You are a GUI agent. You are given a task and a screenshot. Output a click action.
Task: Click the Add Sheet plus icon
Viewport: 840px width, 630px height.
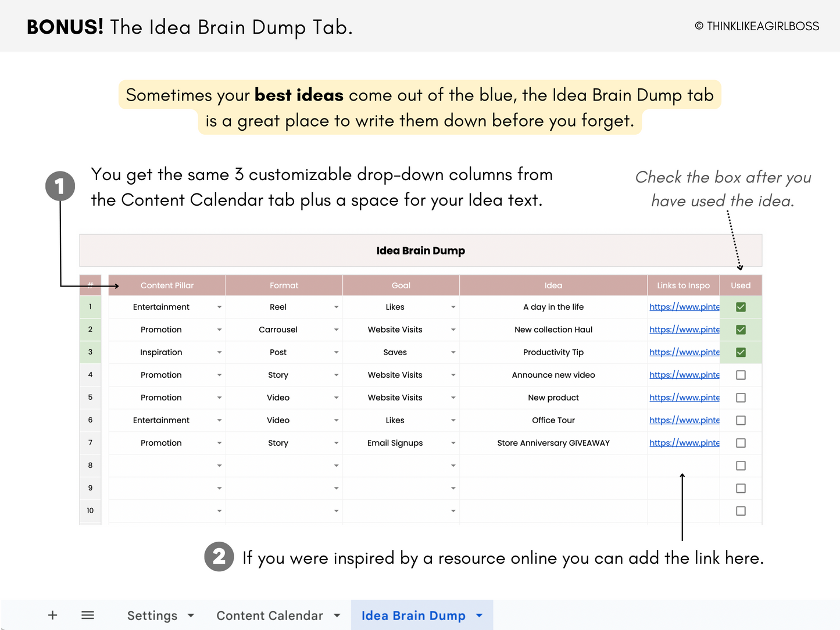pyautogui.click(x=52, y=615)
